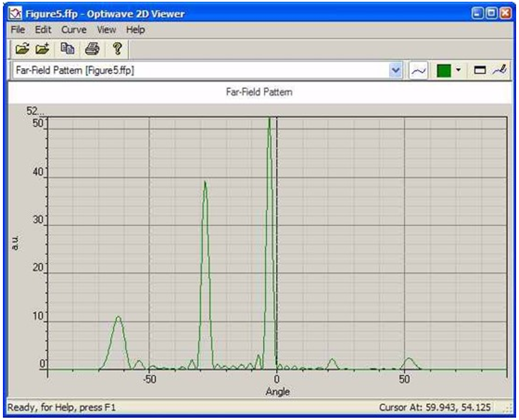Viewport: 519px width, 420px height.
Task: Expand the Far-Field Pattern curve dropdown
Action: [x=396, y=71]
